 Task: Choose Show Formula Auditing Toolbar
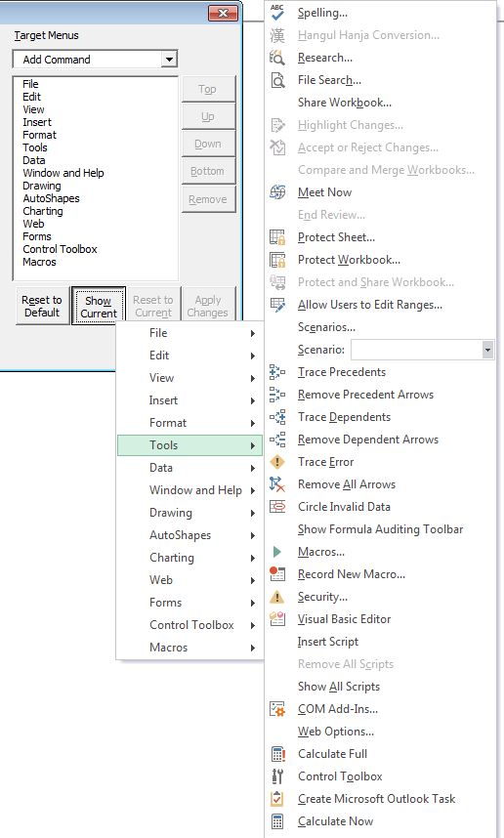(x=381, y=528)
